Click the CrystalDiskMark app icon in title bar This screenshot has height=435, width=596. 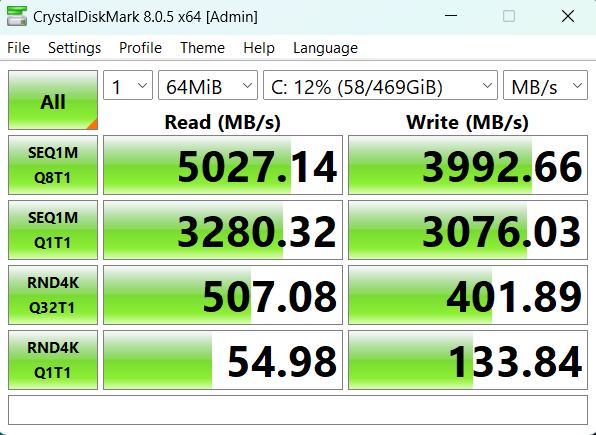[x=17, y=16]
